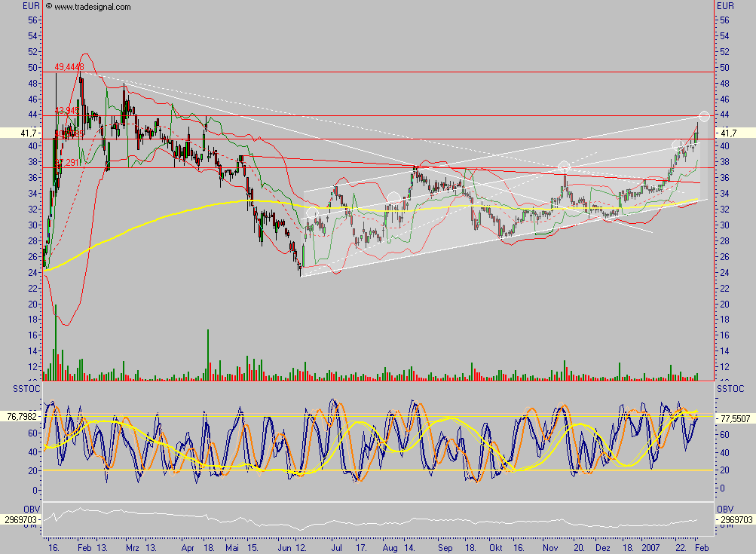Screen dimensions: 756x554
Task: Click the Okt month label on time axis
Action: [x=496, y=548]
